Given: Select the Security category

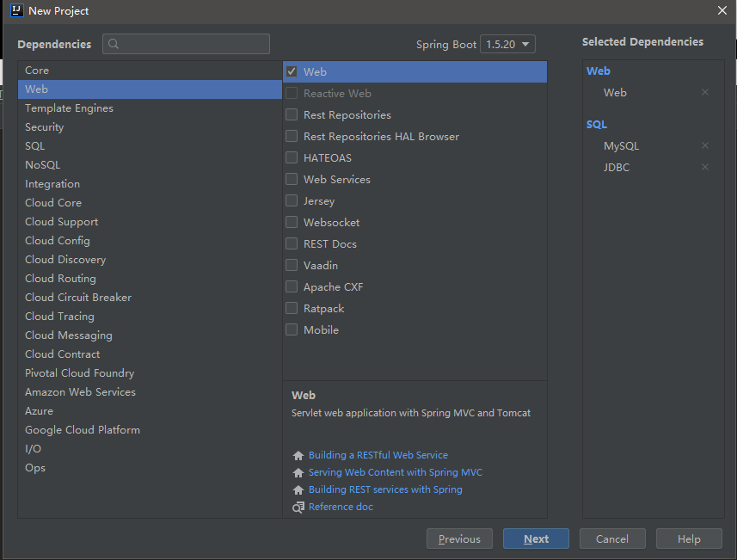Looking at the screenshot, I should (x=150, y=127).
